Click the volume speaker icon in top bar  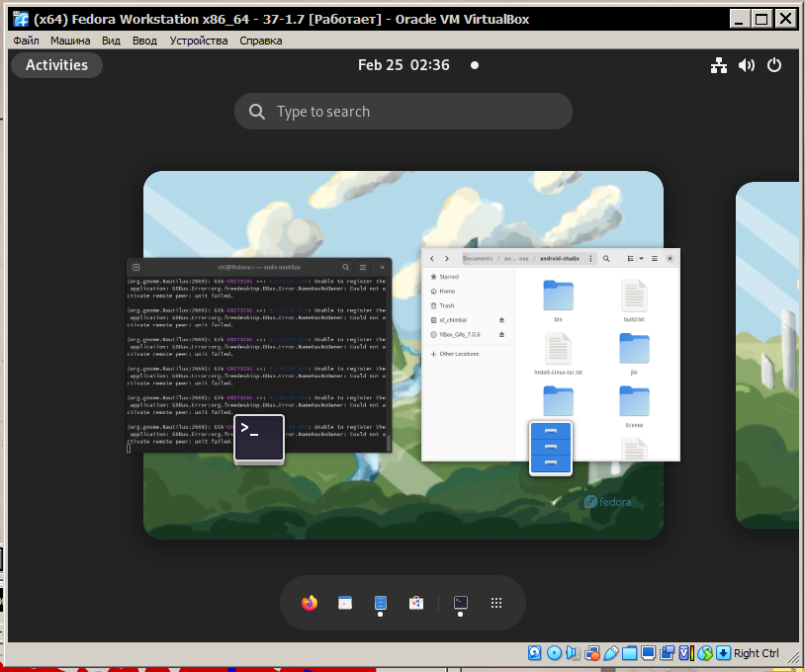click(x=746, y=65)
